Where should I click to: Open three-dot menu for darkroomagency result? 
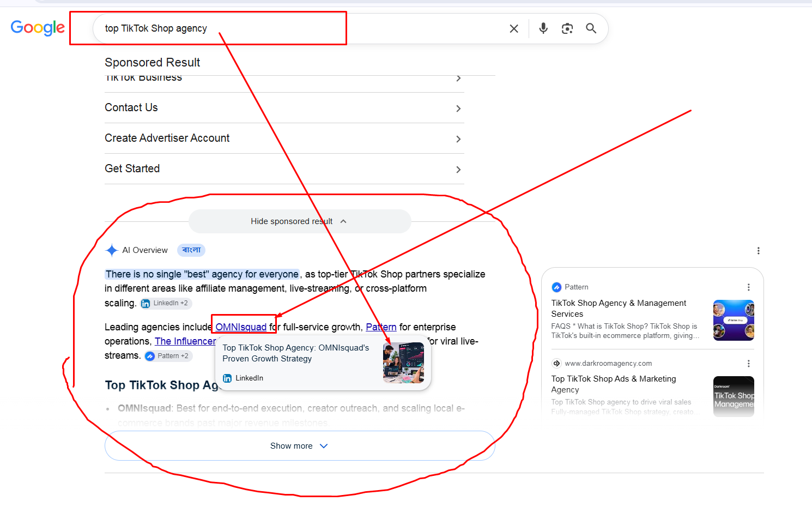point(748,364)
